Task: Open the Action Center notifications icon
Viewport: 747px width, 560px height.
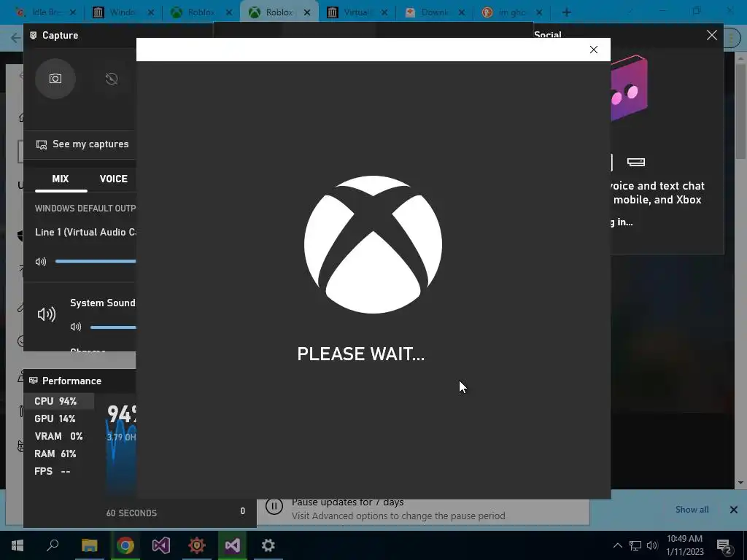Action: click(x=724, y=547)
